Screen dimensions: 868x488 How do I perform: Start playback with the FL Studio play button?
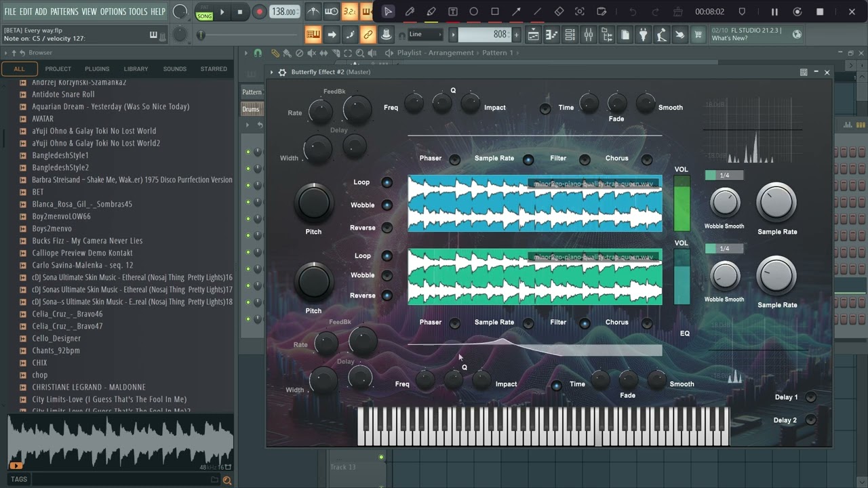(x=222, y=12)
